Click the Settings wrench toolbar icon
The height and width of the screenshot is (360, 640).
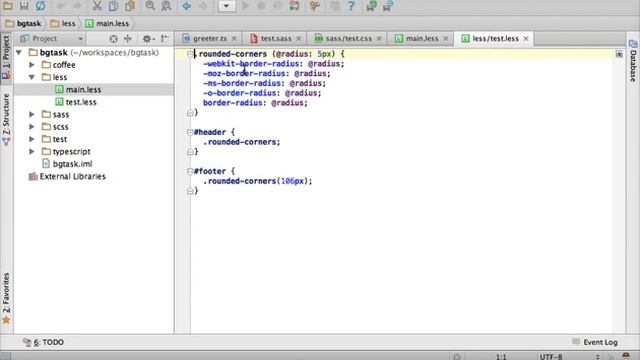tap(315, 6)
